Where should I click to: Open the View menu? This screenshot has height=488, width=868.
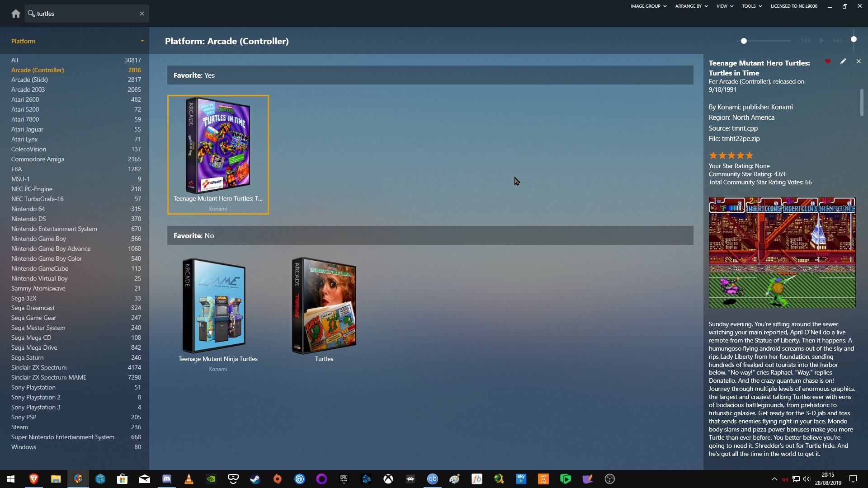[x=725, y=6]
